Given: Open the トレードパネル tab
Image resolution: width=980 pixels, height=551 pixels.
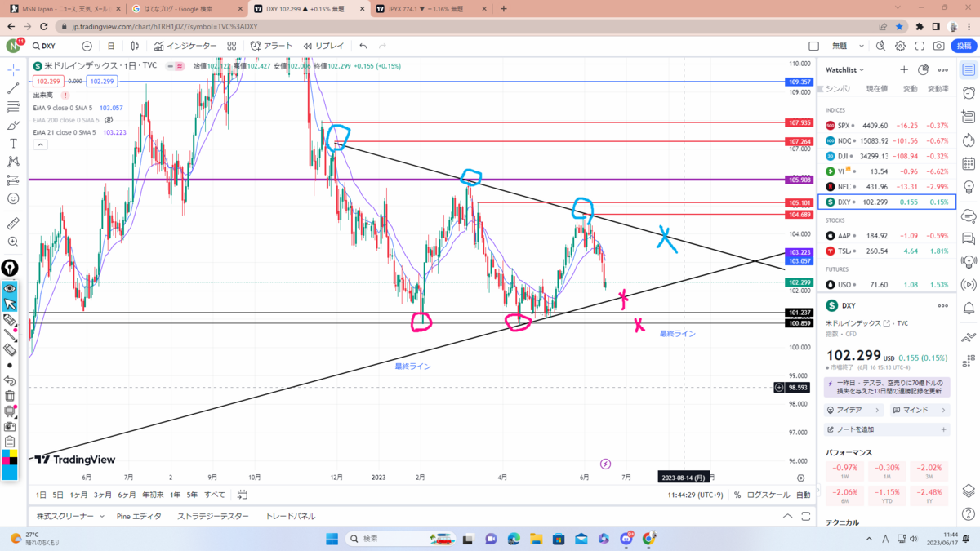Looking at the screenshot, I should tap(290, 516).
